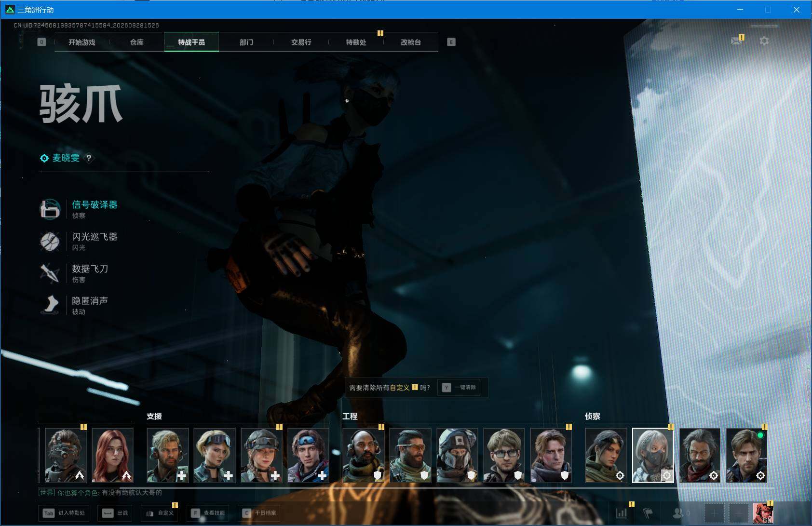The height and width of the screenshot is (526, 812).
Task: Click the 进入特勤处 button
Action: [x=65, y=513]
